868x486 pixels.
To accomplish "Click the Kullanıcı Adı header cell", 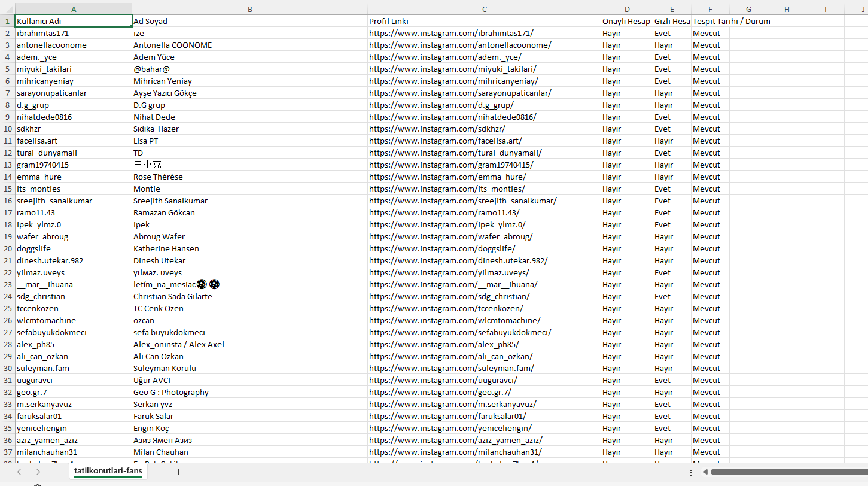I will point(74,21).
